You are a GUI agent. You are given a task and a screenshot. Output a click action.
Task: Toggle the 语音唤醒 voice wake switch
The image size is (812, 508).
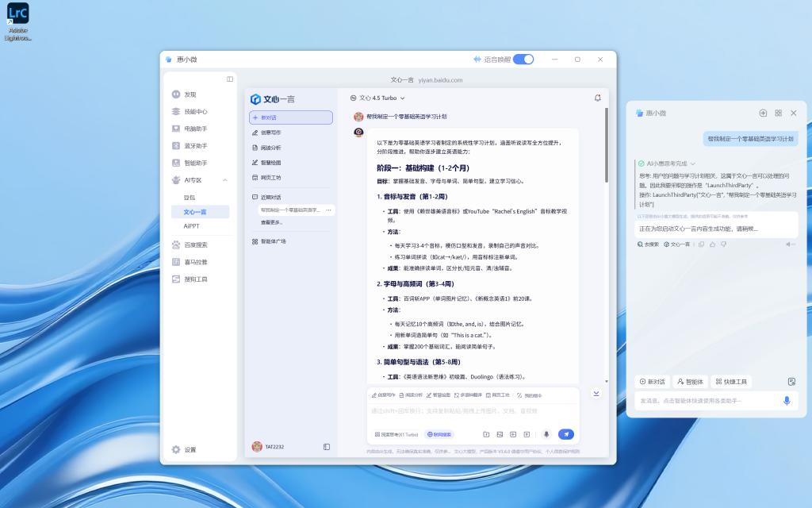click(523, 59)
